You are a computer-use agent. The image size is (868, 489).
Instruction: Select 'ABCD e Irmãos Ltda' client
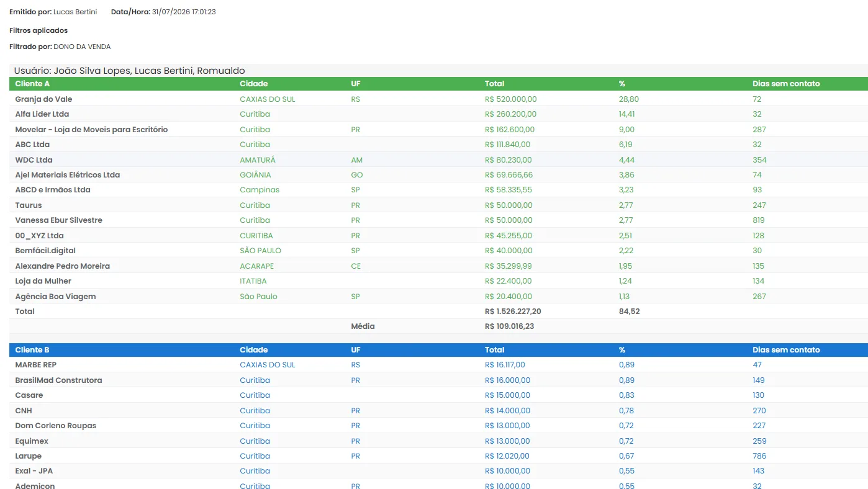[53, 190]
